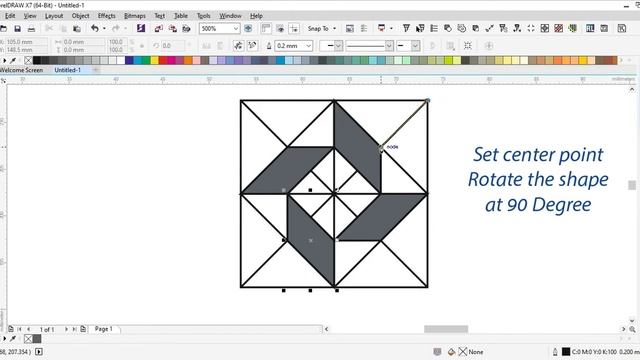Toggle Show Guidelines button
Screen dimensions: 640x360
tap(294, 28)
